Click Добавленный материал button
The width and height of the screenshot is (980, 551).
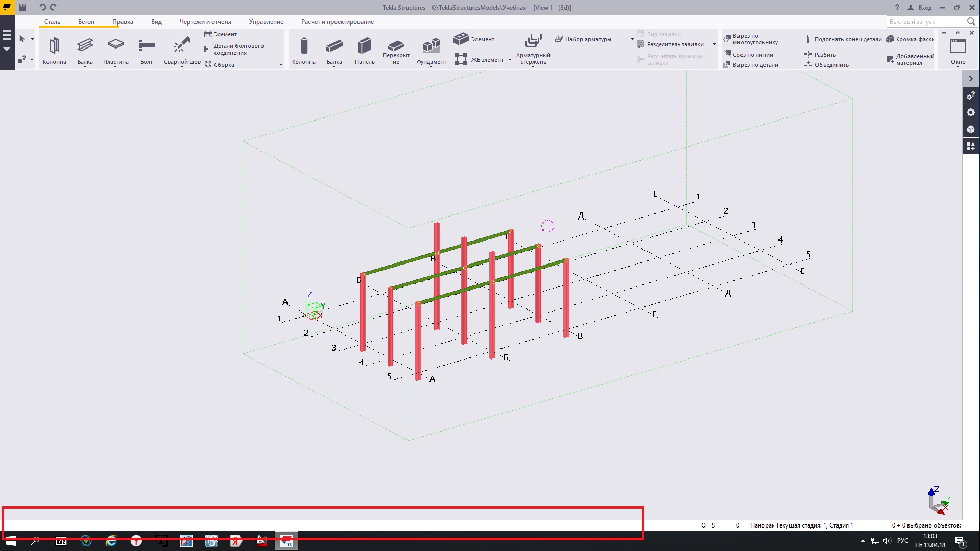pyautogui.click(x=910, y=60)
